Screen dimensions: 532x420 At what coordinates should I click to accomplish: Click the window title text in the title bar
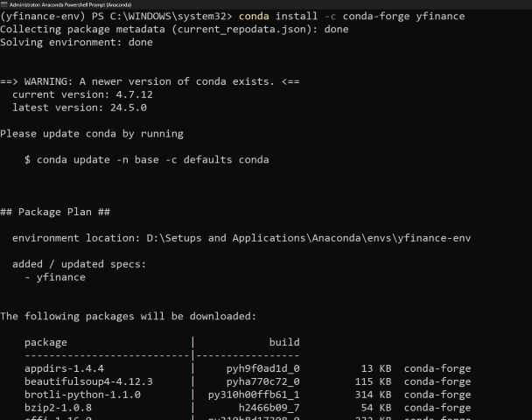(x=72, y=4)
